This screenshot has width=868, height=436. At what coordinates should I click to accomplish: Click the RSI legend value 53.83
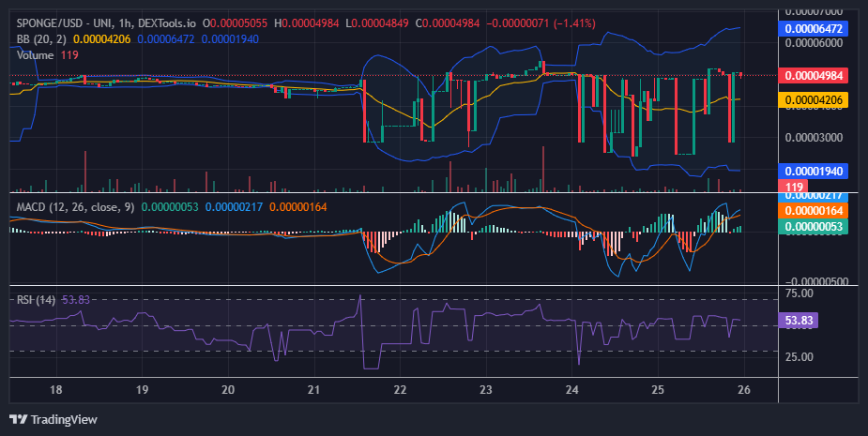click(76, 299)
